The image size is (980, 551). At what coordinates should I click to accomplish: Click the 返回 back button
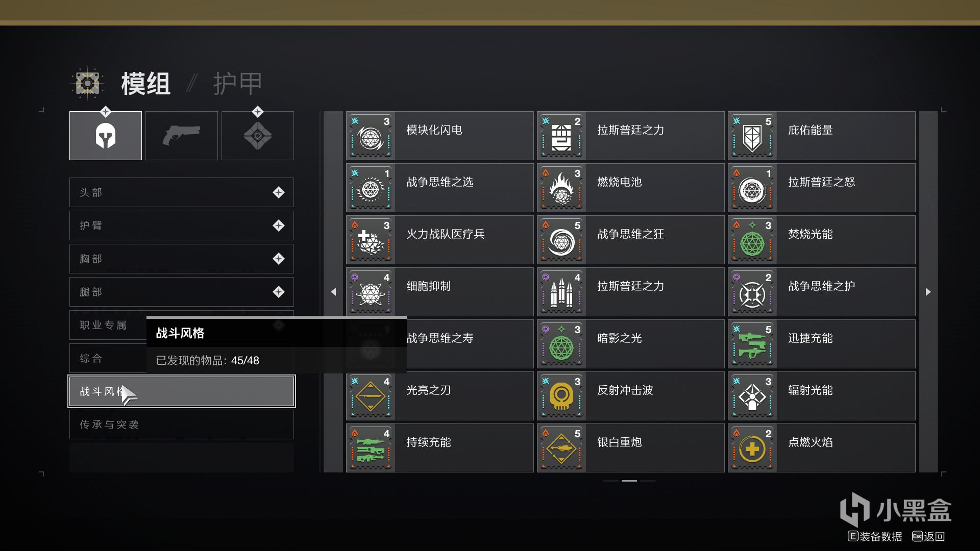coord(928,536)
